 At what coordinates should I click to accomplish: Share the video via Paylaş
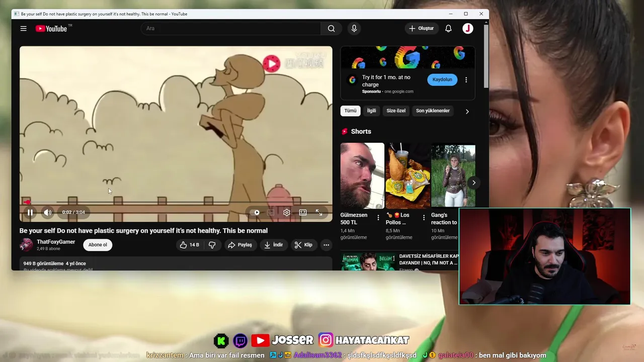(x=239, y=245)
